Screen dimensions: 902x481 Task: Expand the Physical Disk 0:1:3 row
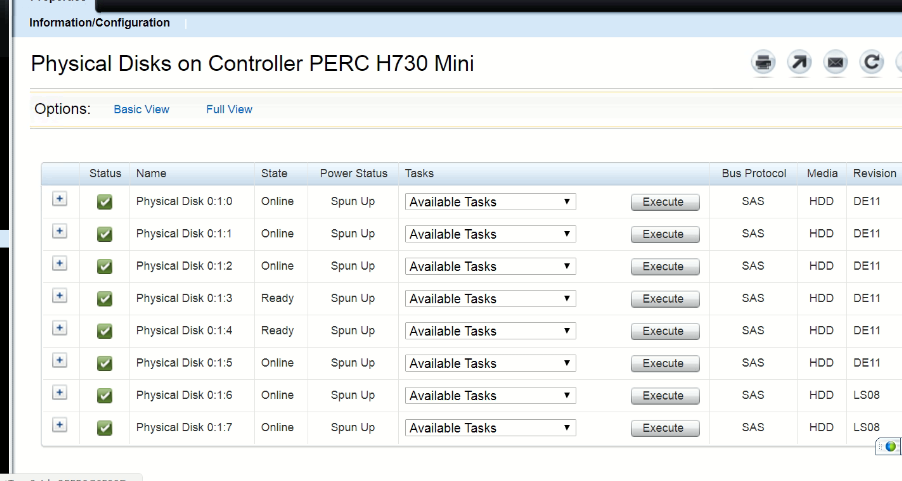(59, 297)
